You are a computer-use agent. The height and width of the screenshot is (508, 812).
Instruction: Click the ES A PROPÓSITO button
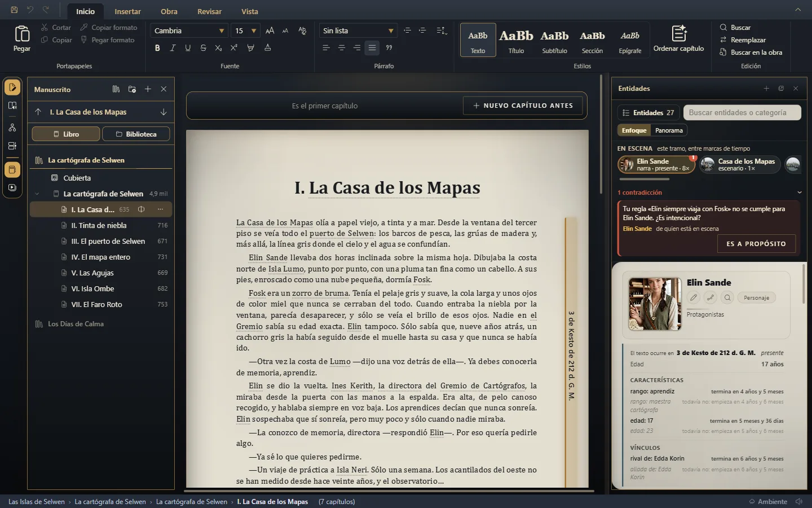click(x=756, y=244)
